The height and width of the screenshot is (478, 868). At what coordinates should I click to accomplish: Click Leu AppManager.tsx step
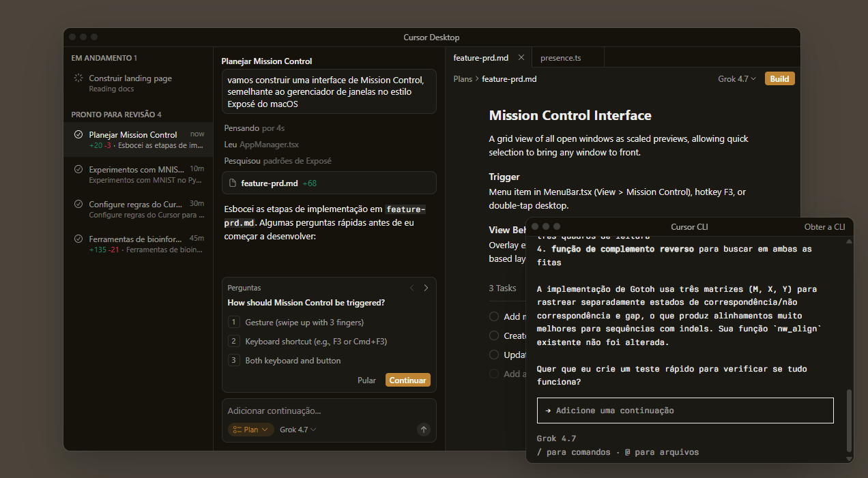click(261, 145)
